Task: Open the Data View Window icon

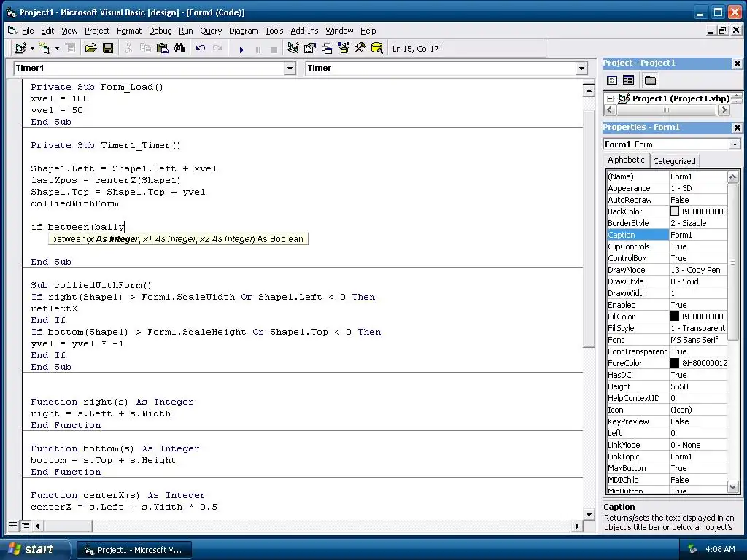Action: pyautogui.click(x=377, y=48)
